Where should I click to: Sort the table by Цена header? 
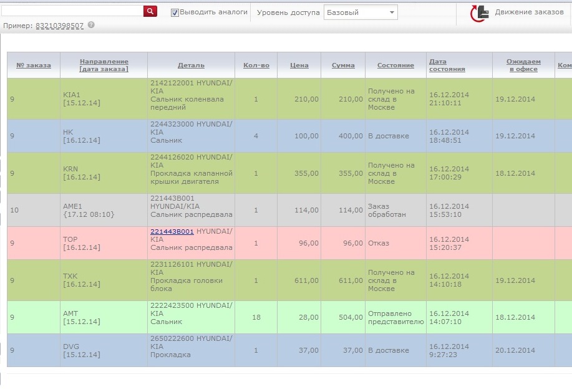click(x=299, y=65)
